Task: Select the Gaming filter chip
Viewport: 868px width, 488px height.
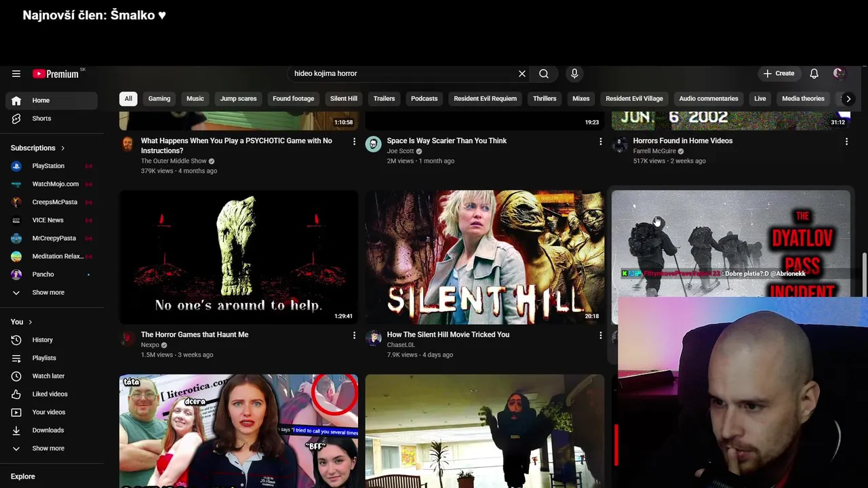Action: 159,99
